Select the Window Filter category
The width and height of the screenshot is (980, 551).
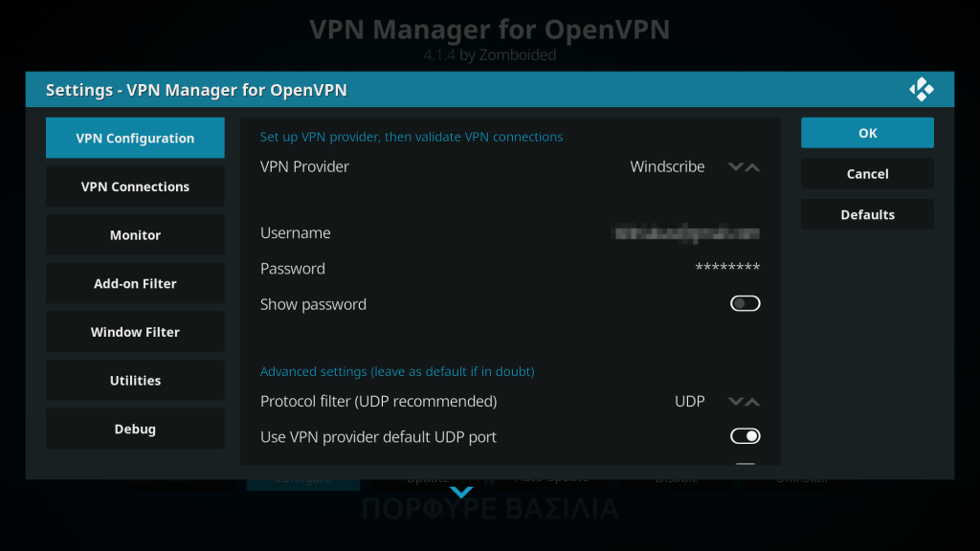pyautogui.click(x=135, y=332)
